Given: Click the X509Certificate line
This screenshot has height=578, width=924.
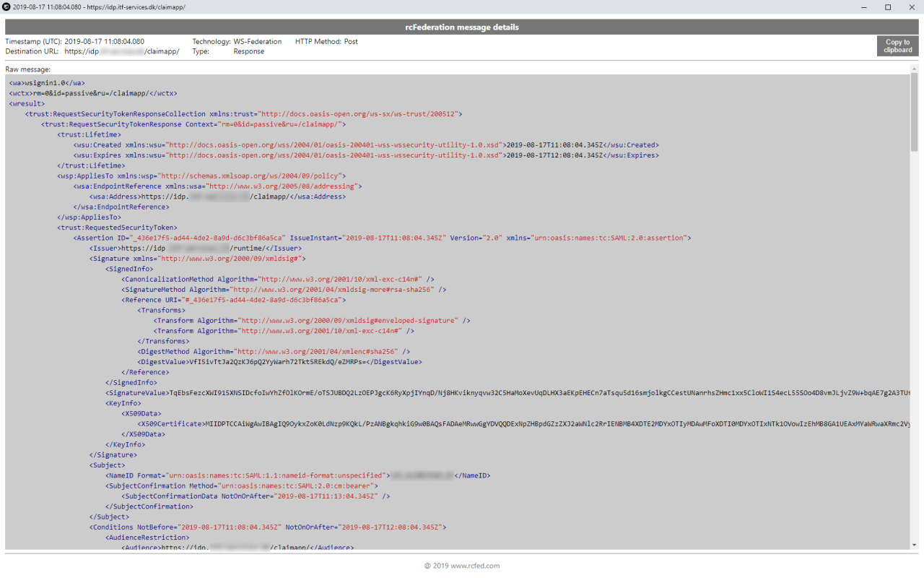Looking at the screenshot, I should [x=523, y=423].
